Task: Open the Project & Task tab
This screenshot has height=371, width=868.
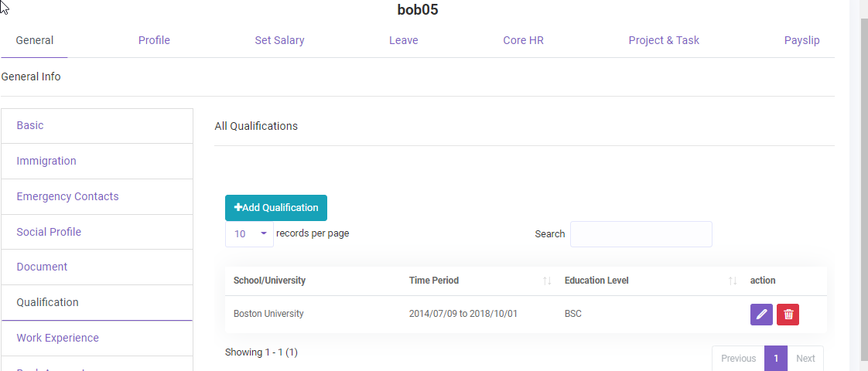Action: tap(663, 40)
